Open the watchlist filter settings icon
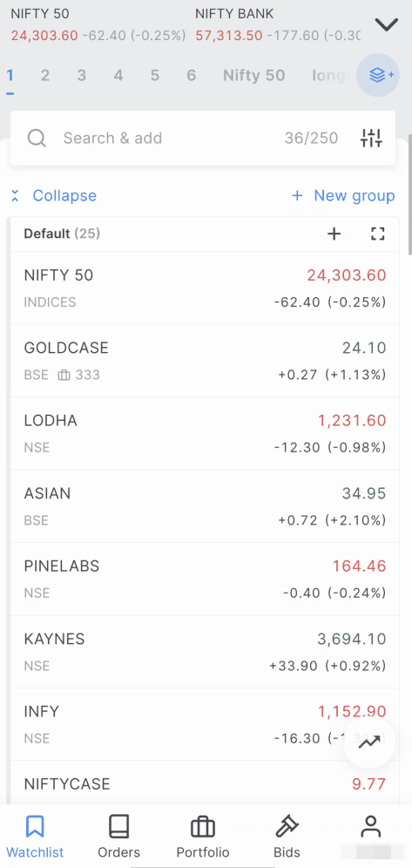The image size is (412, 868). (x=371, y=138)
